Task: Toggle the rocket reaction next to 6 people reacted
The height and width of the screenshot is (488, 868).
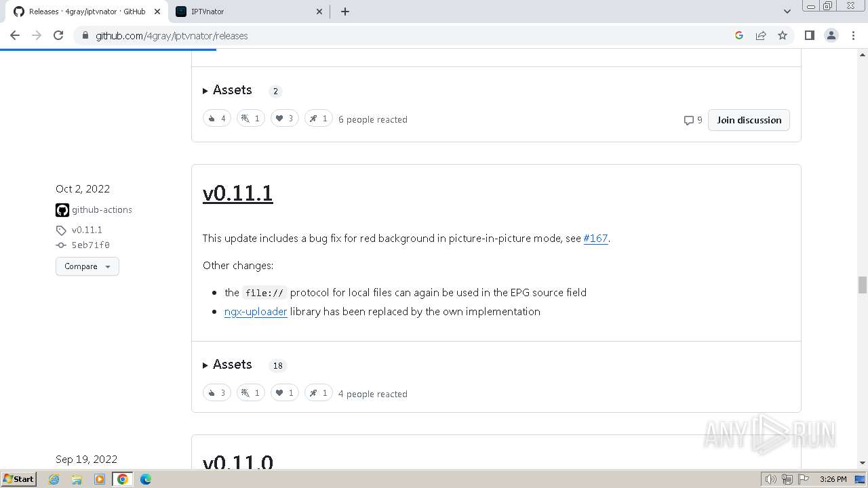Action: (x=319, y=119)
